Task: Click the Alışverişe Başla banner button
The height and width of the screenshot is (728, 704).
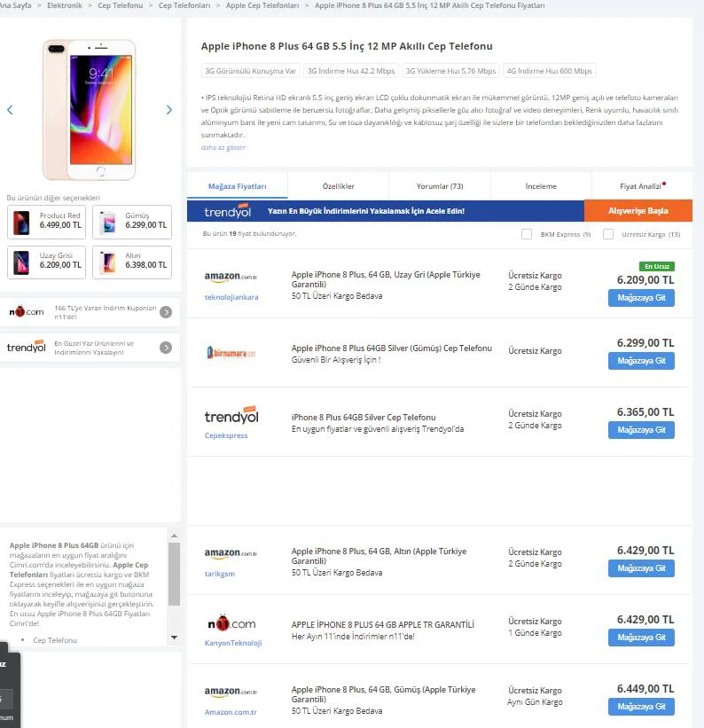Action: [638, 211]
